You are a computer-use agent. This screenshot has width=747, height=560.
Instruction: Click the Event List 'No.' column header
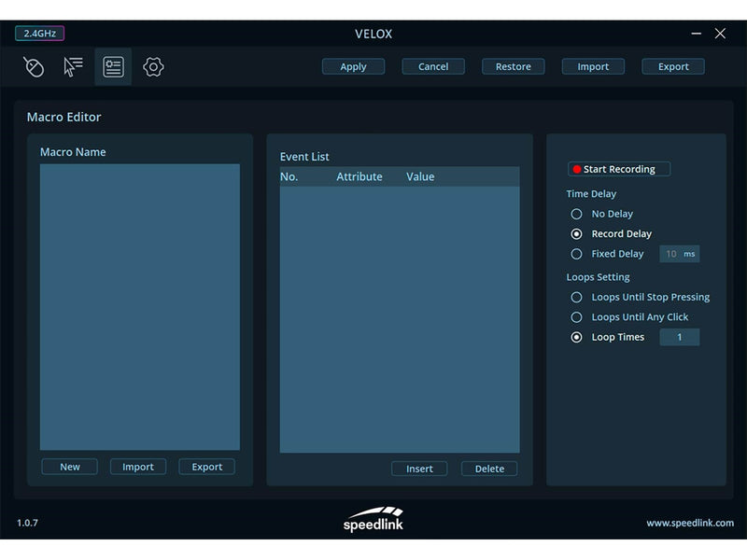tap(289, 176)
